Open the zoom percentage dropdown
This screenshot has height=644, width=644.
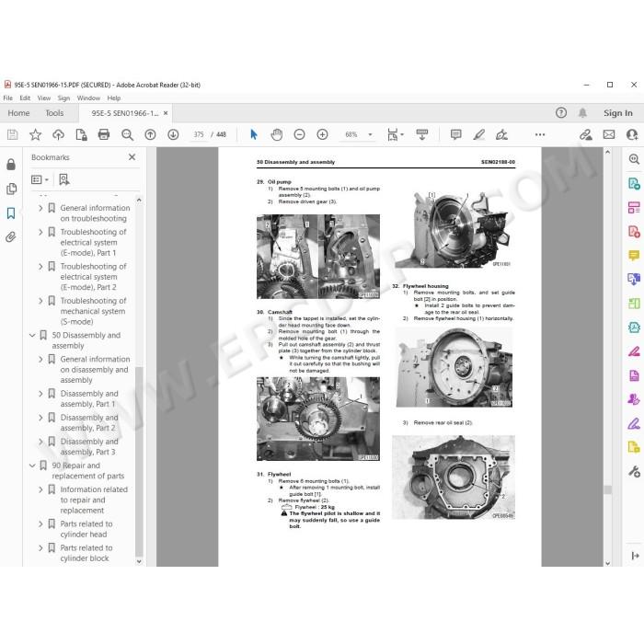click(370, 134)
